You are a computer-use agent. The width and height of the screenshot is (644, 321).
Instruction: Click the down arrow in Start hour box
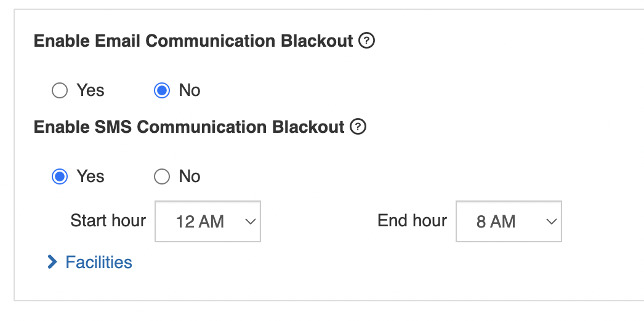point(250,222)
